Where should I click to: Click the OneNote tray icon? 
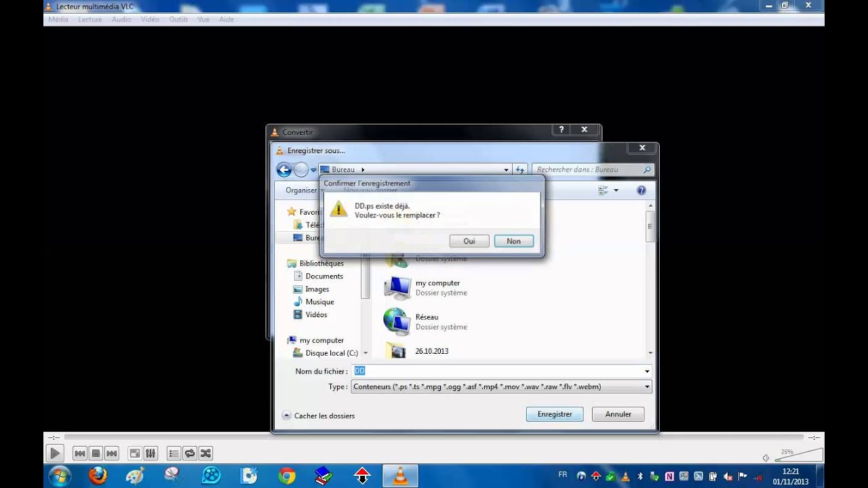point(670,476)
